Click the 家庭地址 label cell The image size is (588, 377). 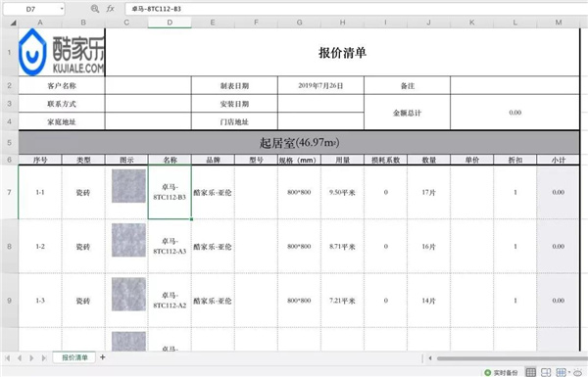pos(62,121)
